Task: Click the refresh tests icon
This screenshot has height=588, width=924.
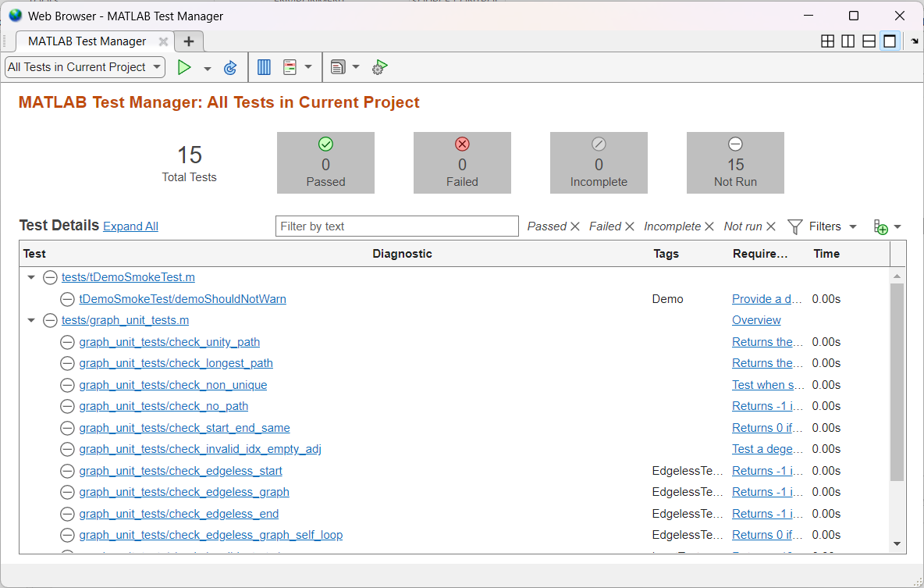Action: point(230,68)
